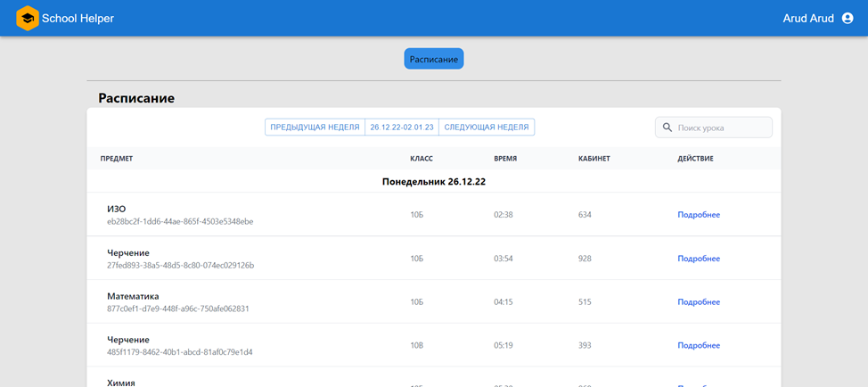Go to СЛЕДУЮЩАЯ НЕДЕЛЯ
868x387 pixels.
click(487, 127)
